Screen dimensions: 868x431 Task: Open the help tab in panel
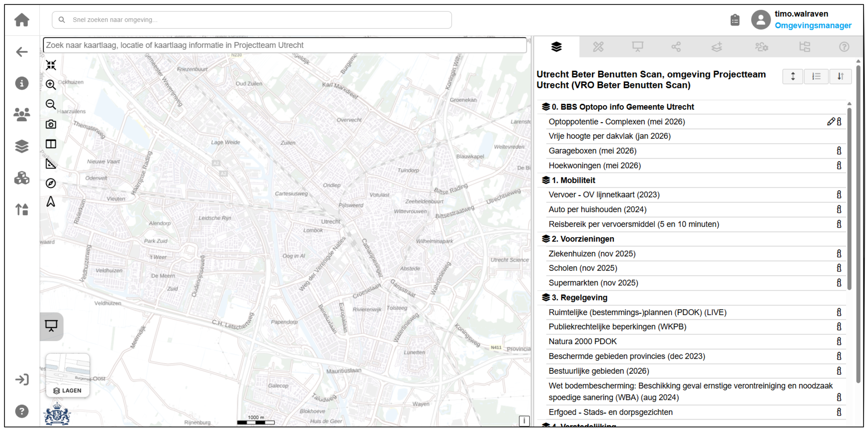click(x=844, y=47)
